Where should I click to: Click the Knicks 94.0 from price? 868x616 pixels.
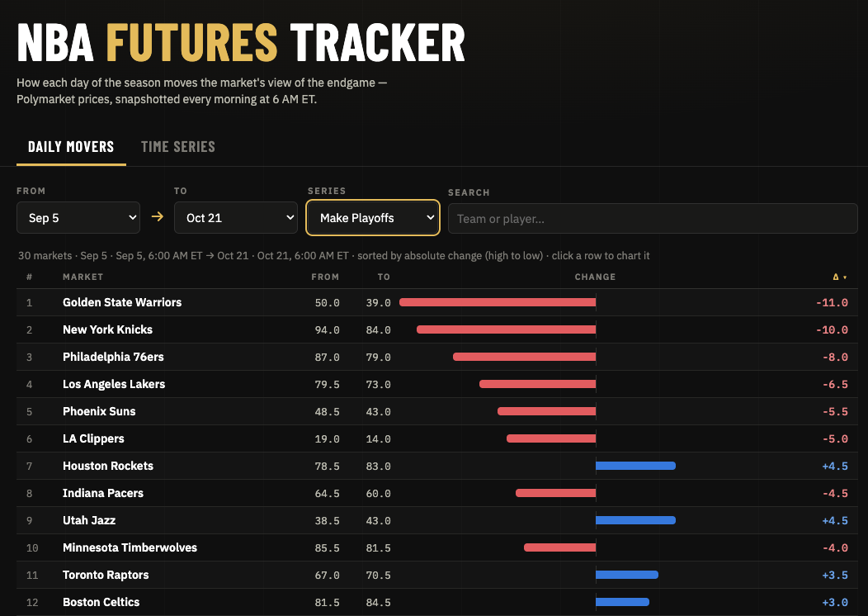(328, 329)
